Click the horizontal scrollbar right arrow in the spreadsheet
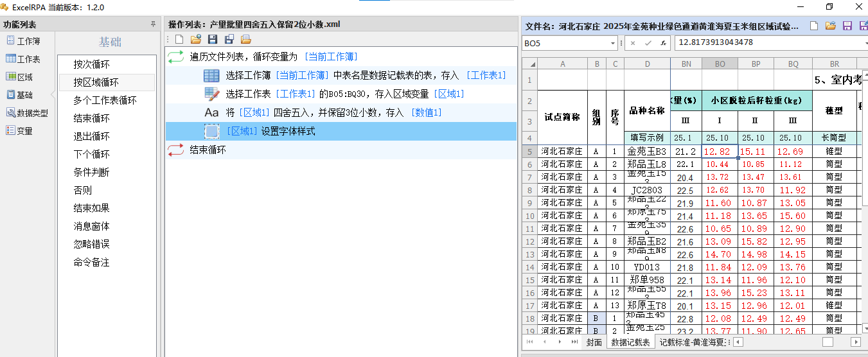Viewport: 868px width, 357px height. pyautogui.click(x=855, y=342)
